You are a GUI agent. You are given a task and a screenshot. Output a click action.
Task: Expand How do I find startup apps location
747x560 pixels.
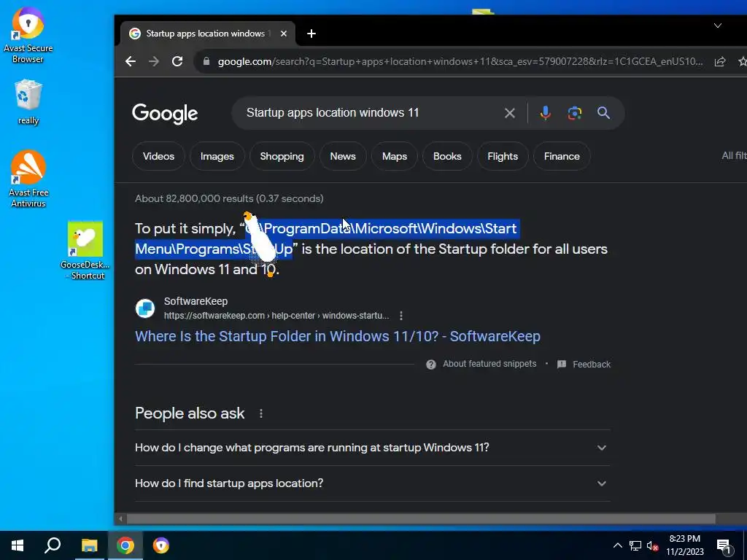click(x=372, y=483)
